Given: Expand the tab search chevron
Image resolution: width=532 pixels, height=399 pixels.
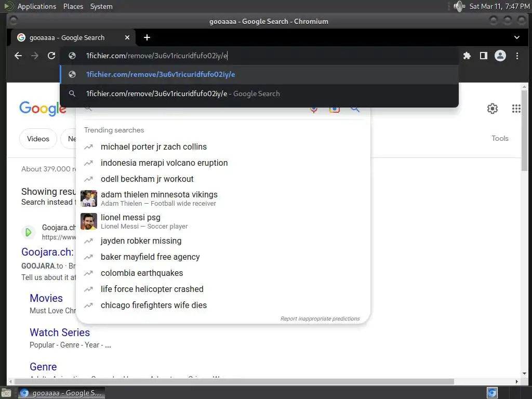Looking at the screenshot, I should tap(517, 37).
